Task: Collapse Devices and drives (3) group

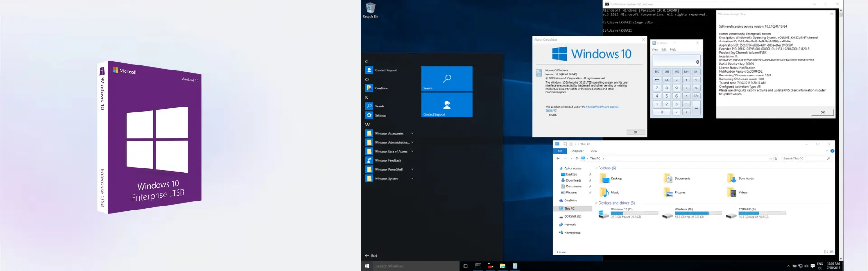Action: pyautogui.click(x=596, y=203)
